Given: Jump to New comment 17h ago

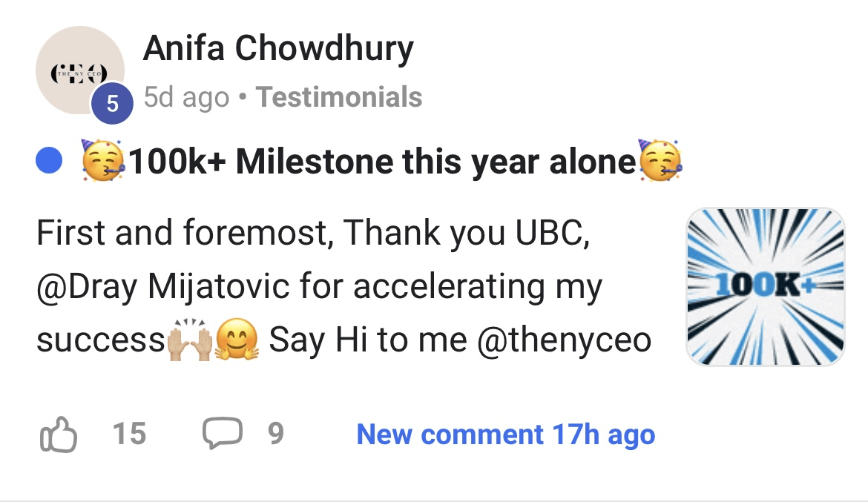Looking at the screenshot, I should 505,435.
